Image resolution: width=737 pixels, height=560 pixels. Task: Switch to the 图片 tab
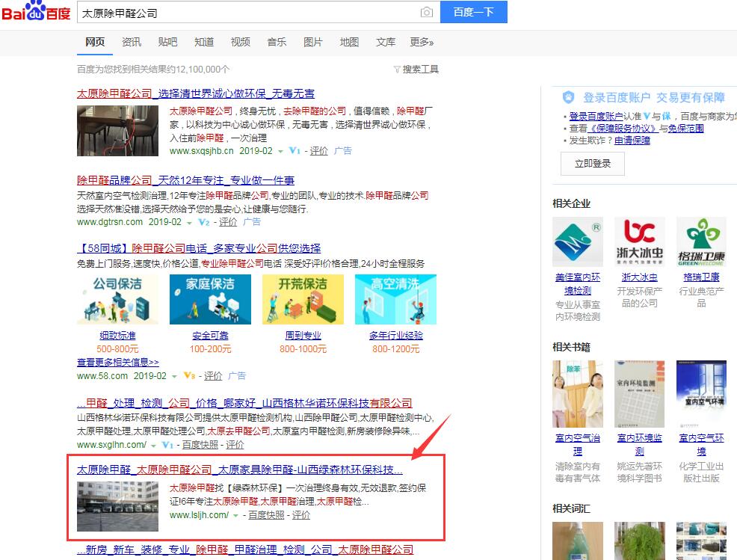point(313,43)
